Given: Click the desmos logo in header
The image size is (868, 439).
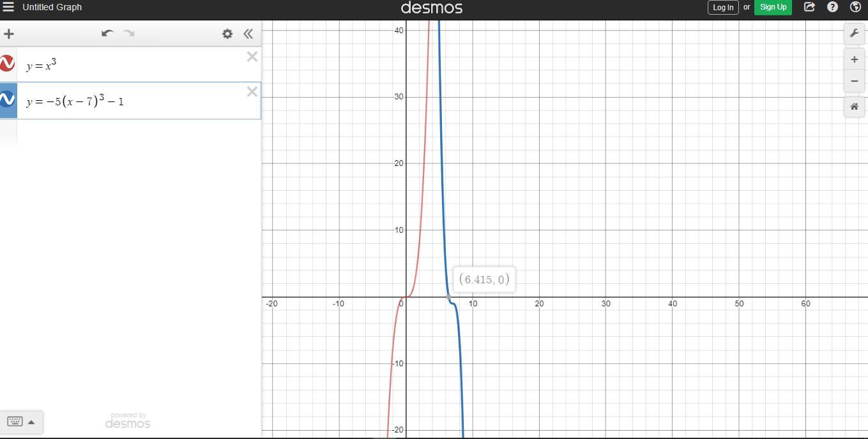Looking at the screenshot, I should (432, 8).
